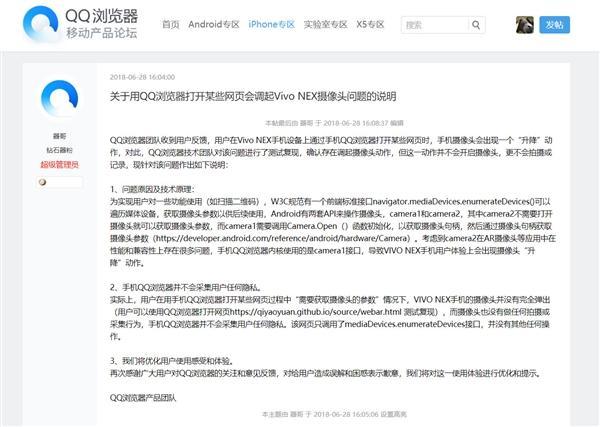Open the 首页 nav item
The width and height of the screenshot is (600, 427).
(x=171, y=24)
